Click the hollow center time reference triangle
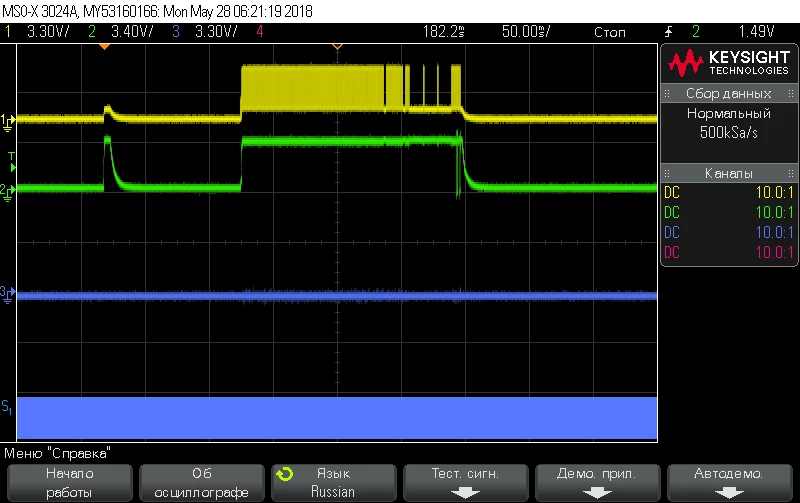Screen dimensions: 800x503 [x=337, y=47]
